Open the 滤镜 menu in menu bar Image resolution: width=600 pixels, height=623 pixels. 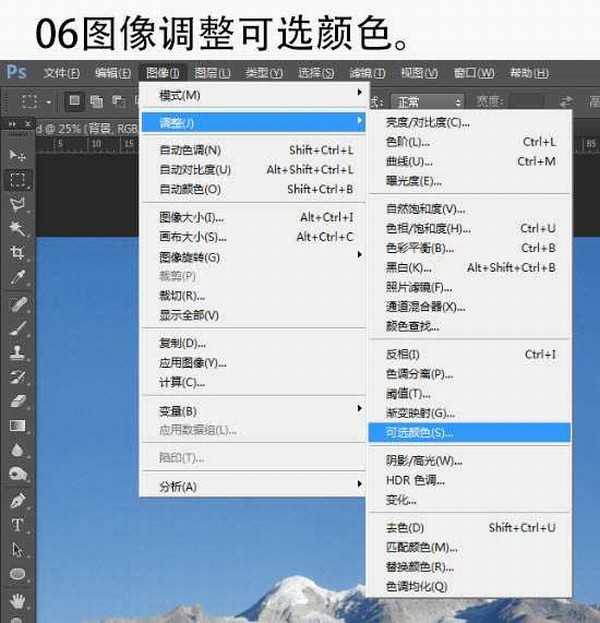point(367,73)
